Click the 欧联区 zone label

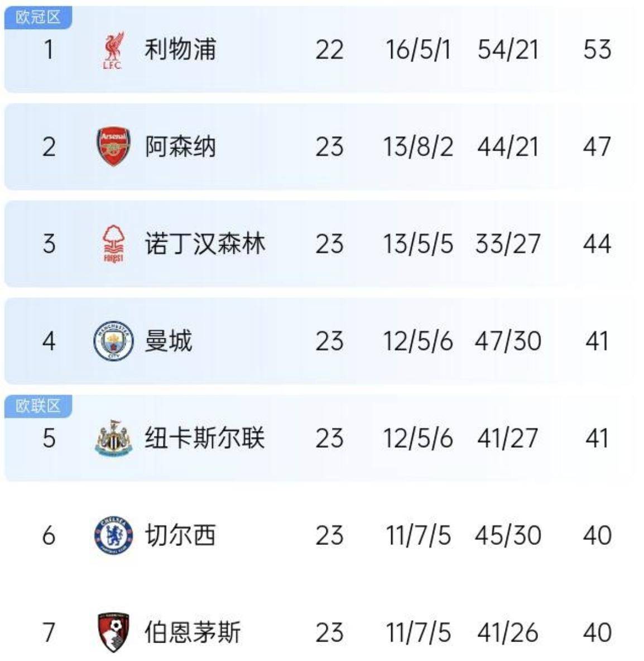pos(38,406)
